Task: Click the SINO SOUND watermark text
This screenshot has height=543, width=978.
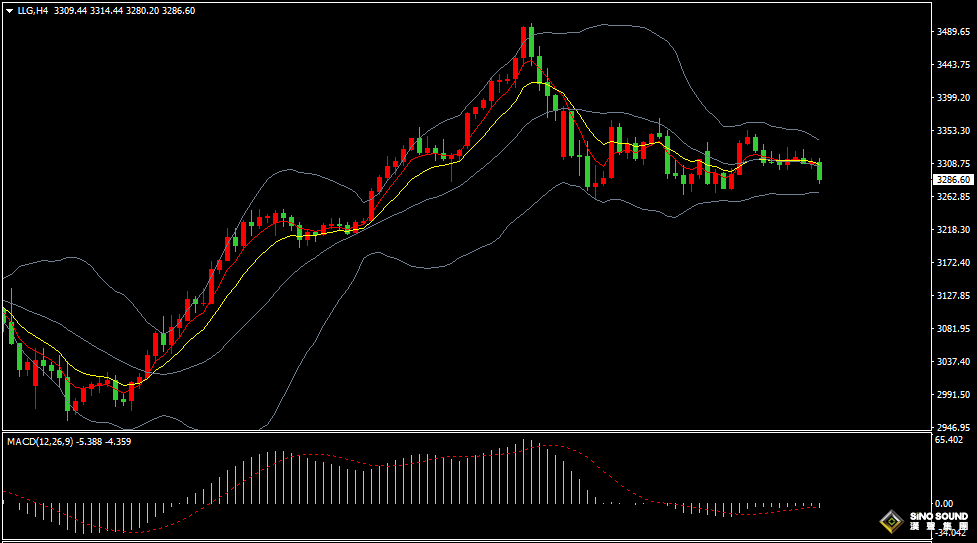Action: pyautogui.click(x=938, y=516)
